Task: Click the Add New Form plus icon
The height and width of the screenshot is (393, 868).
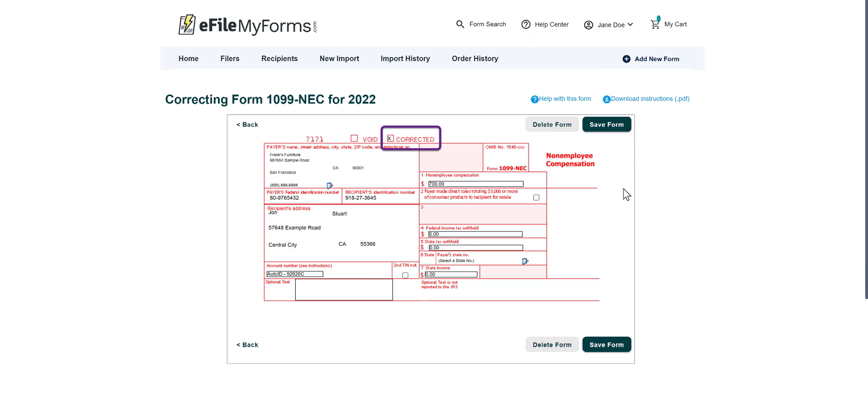Action: point(626,59)
